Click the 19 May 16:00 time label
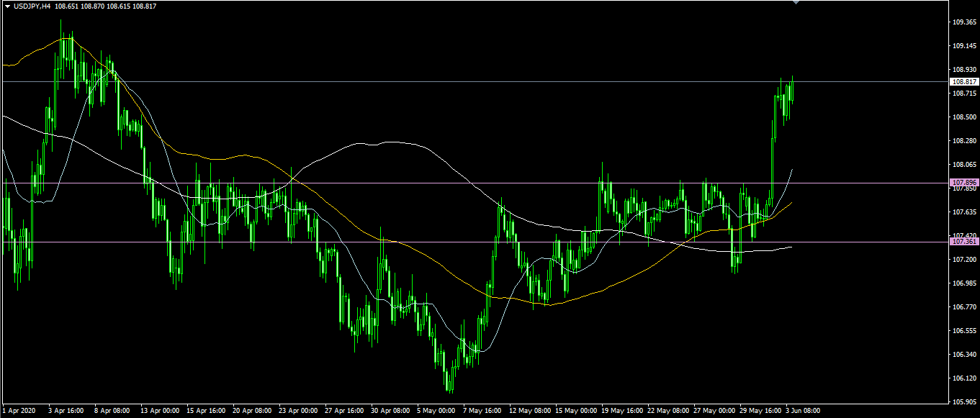 click(621, 411)
